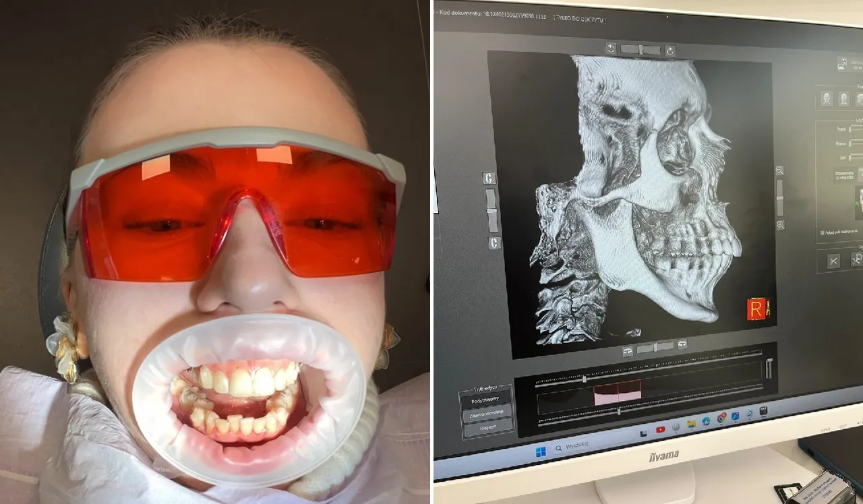Click the pink histogram region in timeline

click(x=617, y=393)
